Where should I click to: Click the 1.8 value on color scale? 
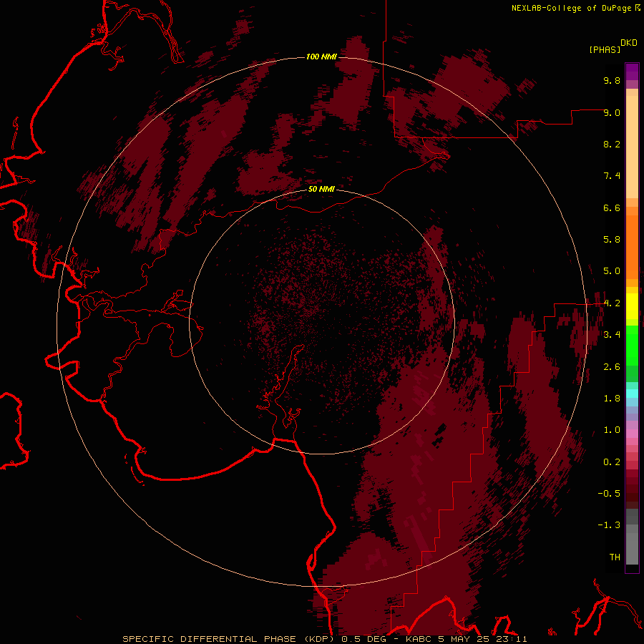pos(612,399)
